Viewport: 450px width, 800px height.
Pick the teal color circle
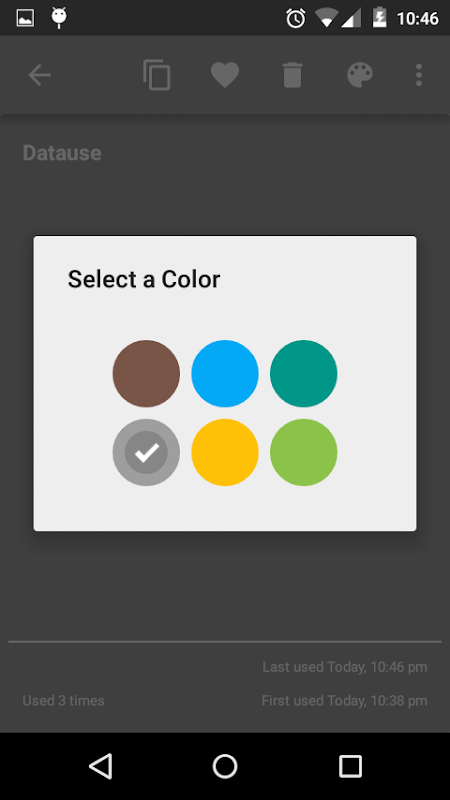pos(304,373)
